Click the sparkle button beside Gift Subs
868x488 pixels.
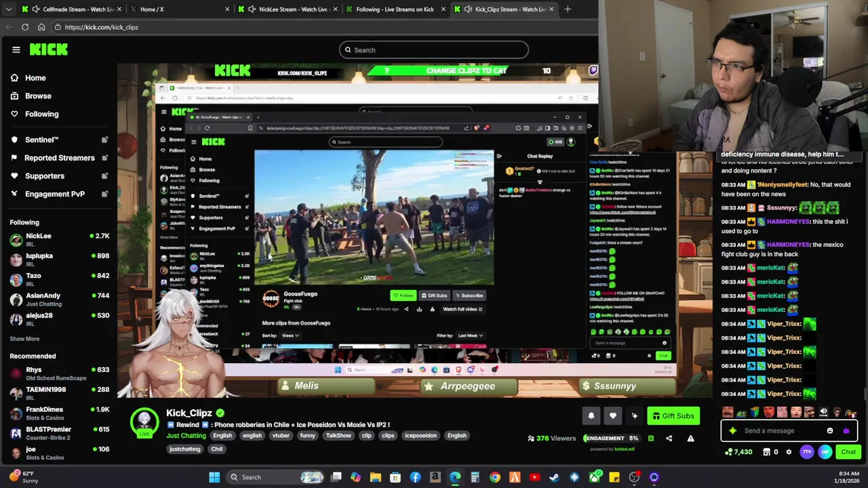coord(634,415)
